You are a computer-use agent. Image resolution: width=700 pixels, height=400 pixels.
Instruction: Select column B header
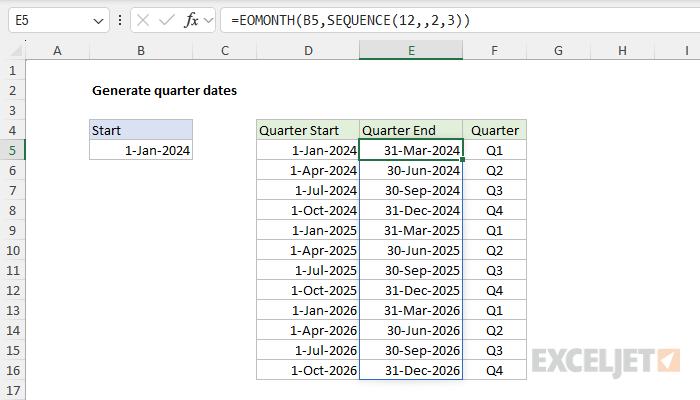pyautogui.click(x=141, y=50)
